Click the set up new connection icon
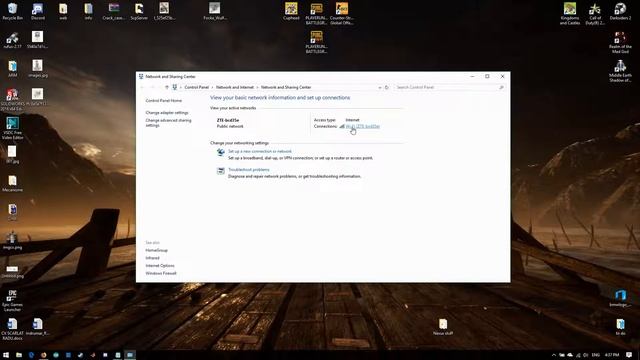Screen dimensions: 640x360 click(x=220, y=152)
